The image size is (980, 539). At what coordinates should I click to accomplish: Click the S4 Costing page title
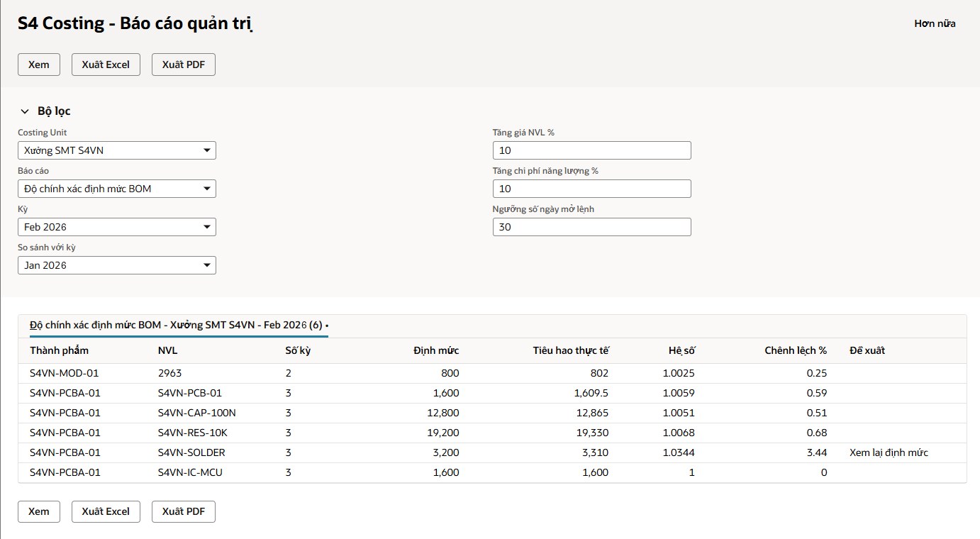coord(135,23)
